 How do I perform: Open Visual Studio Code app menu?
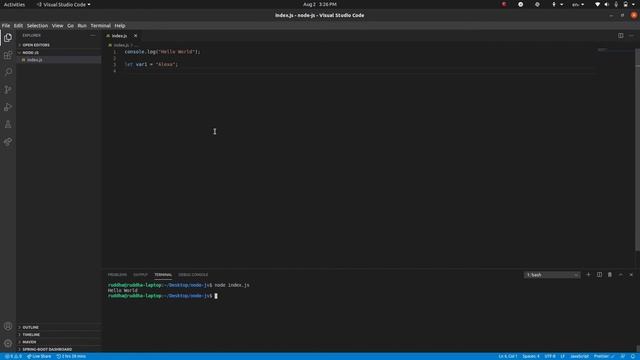(x=64, y=4)
